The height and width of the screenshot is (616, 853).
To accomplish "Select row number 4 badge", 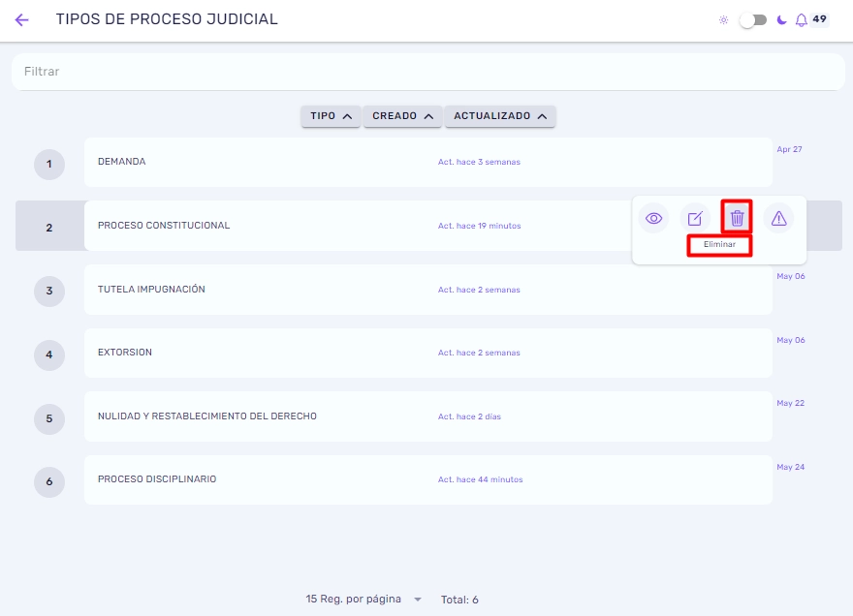I will click(49, 355).
